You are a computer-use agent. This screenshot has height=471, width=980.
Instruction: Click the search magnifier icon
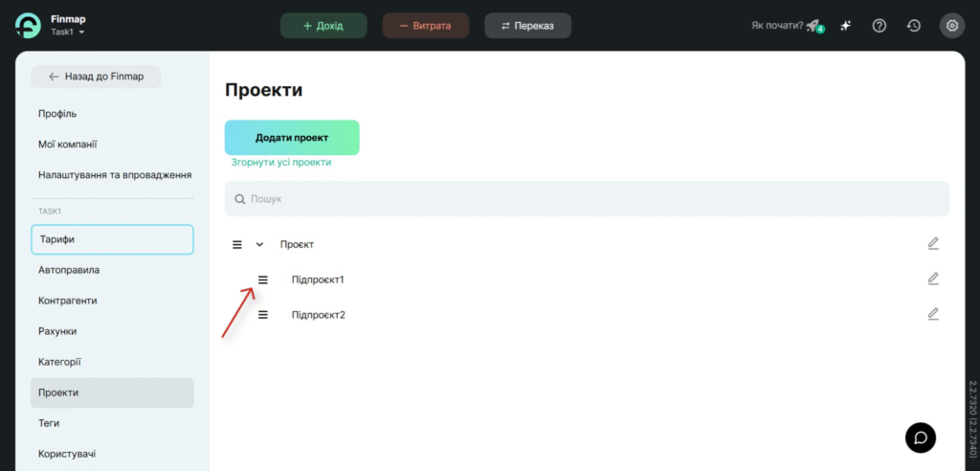coord(239,199)
